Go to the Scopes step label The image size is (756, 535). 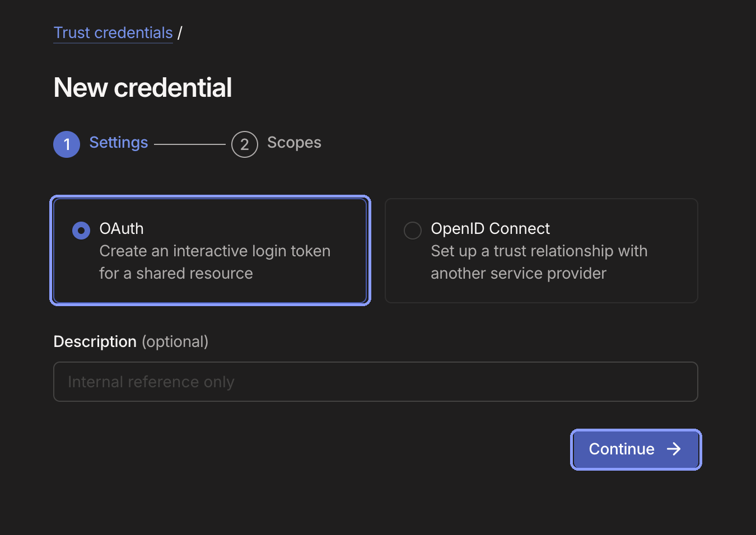pyautogui.click(x=294, y=143)
